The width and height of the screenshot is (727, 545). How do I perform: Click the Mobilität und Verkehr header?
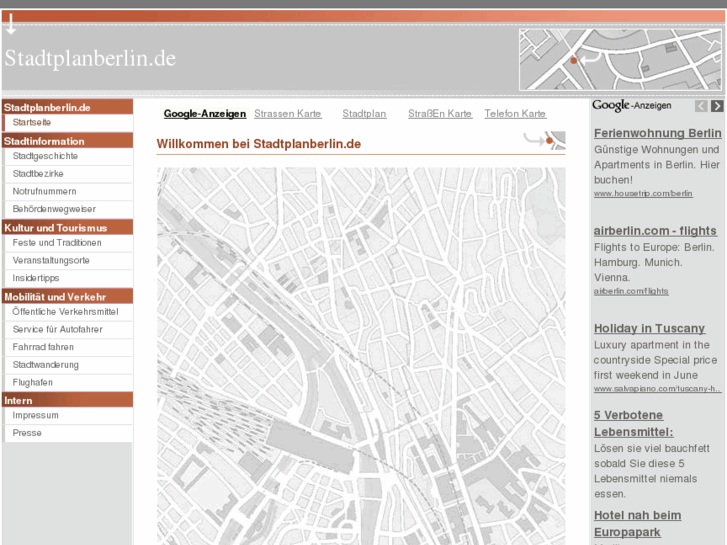67,296
